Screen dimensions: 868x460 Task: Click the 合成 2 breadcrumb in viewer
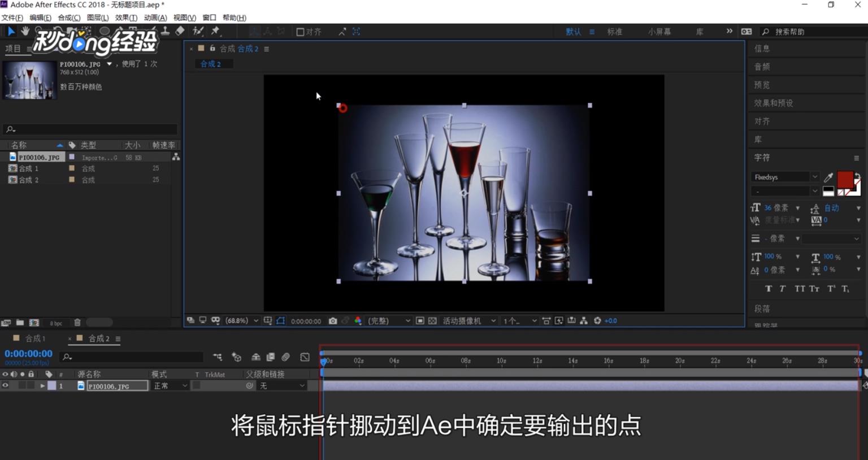point(211,64)
